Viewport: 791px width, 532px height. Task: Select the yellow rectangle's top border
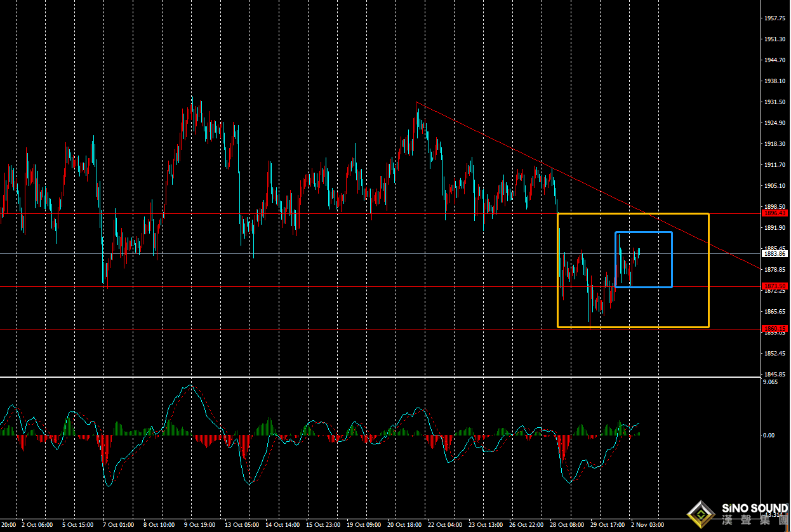[x=632, y=214]
